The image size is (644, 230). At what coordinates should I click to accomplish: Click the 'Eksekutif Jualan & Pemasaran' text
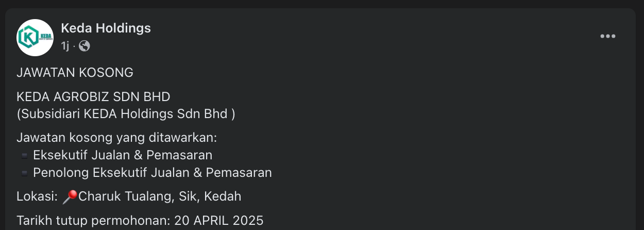(123, 155)
